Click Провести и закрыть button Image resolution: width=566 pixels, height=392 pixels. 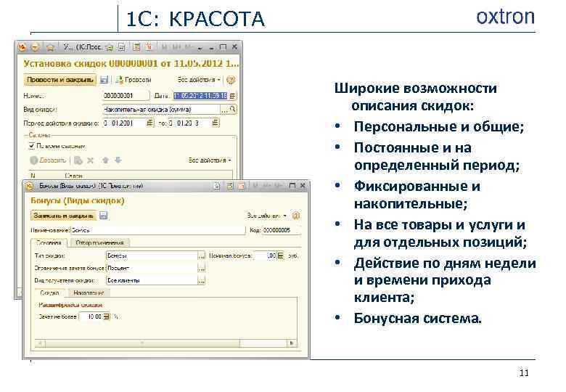tap(60, 80)
